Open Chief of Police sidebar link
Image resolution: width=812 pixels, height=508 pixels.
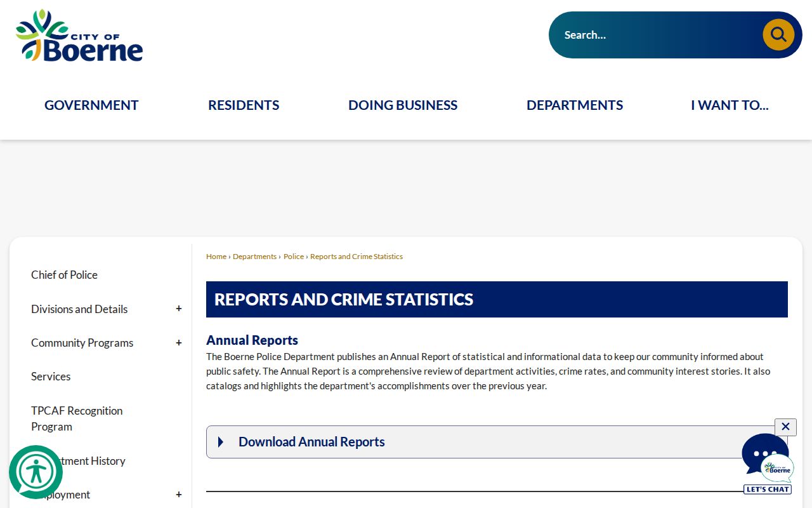pos(64,275)
